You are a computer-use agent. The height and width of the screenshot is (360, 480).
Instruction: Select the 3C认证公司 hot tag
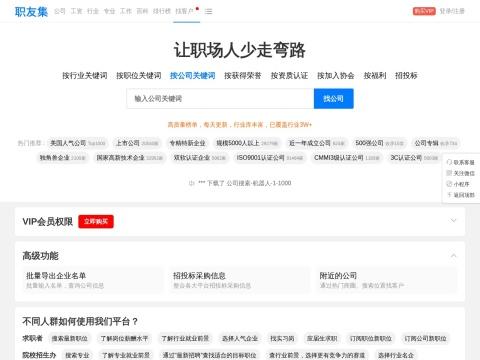pos(414,158)
